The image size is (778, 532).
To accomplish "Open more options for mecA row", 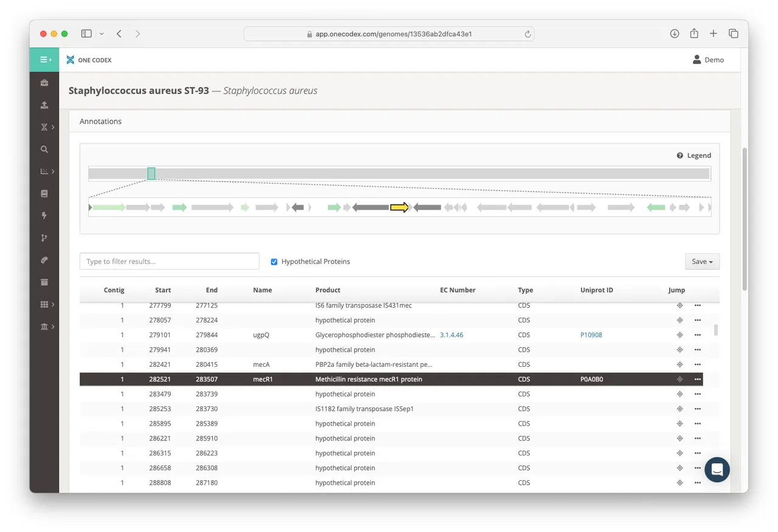I will click(x=697, y=364).
